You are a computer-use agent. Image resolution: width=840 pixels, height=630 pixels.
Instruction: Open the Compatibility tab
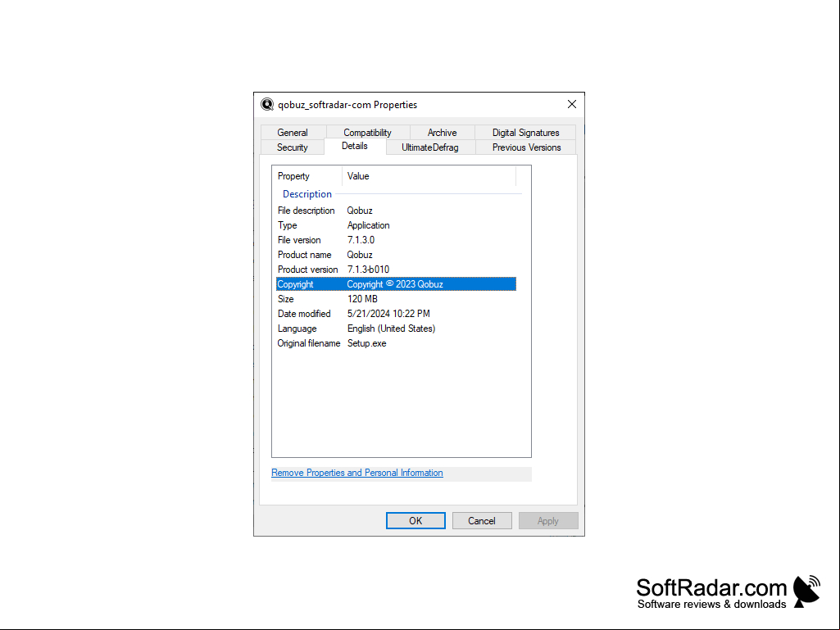point(367,133)
